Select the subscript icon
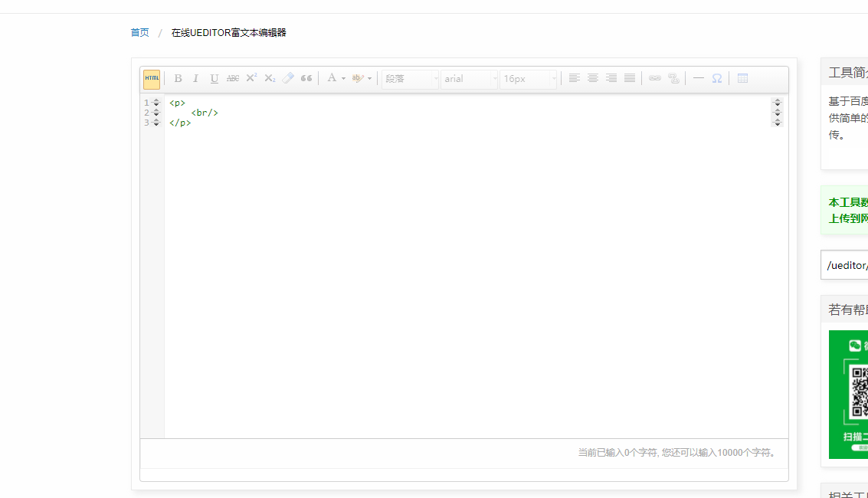868x498 pixels. [x=270, y=78]
